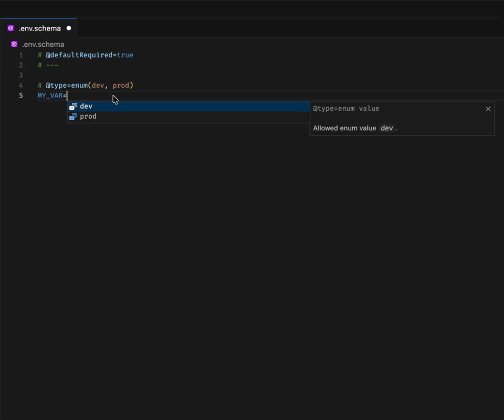Image resolution: width=504 pixels, height=420 pixels.
Task: Open the suggestion list entry for prod
Action: (x=88, y=116)
